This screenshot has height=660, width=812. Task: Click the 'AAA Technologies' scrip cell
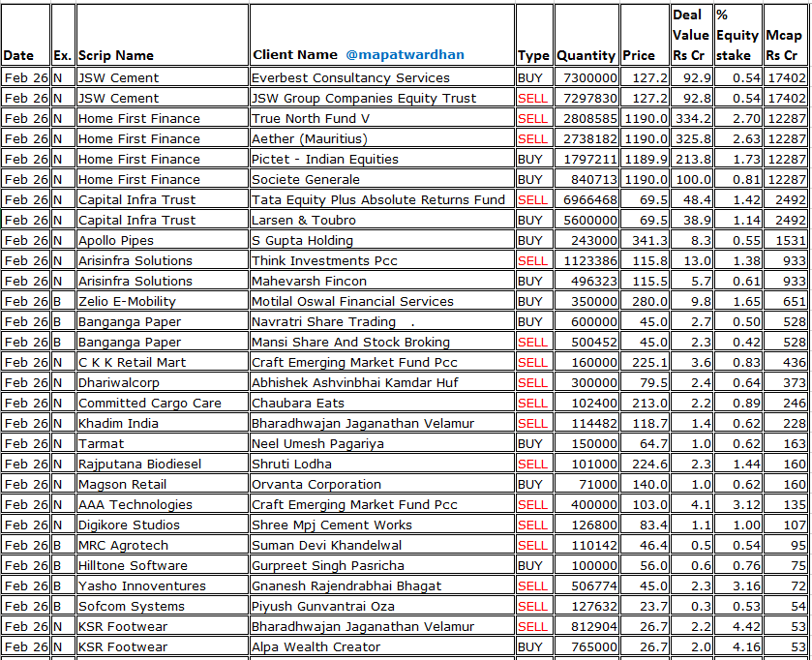(162, 504)
